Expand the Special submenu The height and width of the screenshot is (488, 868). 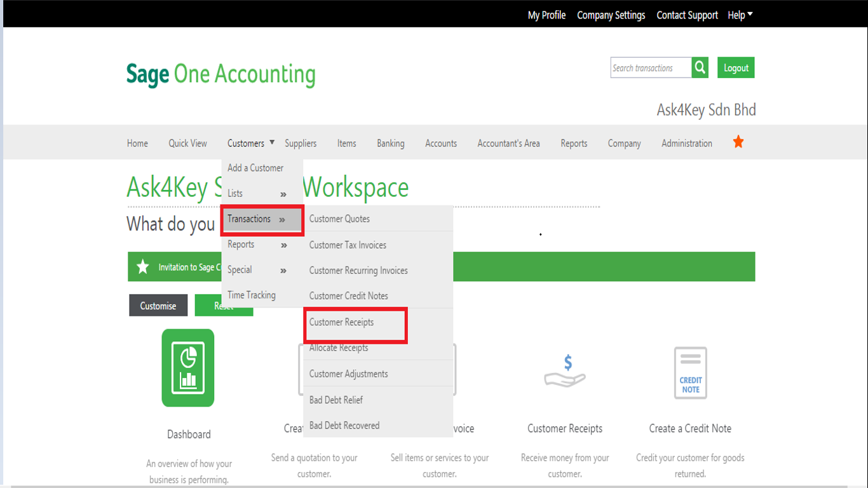262,270
